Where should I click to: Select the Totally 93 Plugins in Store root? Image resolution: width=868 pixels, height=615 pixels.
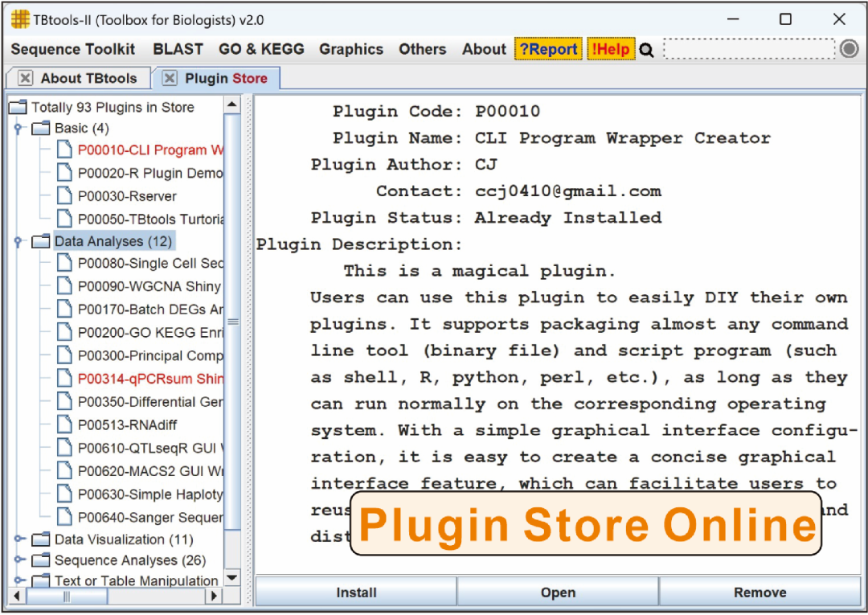pos(113,108)
